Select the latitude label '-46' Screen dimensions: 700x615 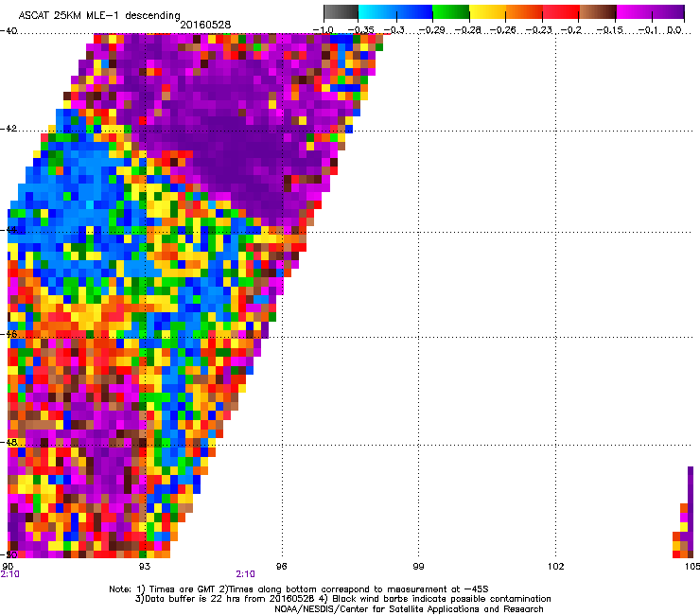tap(9, 334)
